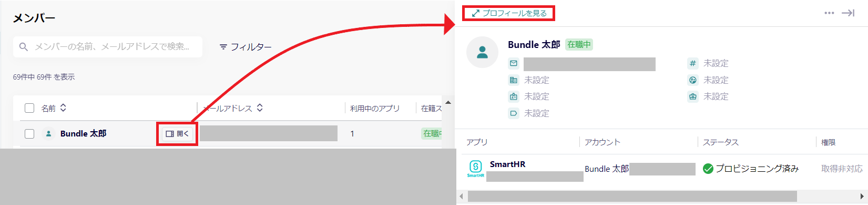Click 未設定 next to tag icon
Image resolution: width=868 pixels, height=205 pixels.
536,113
